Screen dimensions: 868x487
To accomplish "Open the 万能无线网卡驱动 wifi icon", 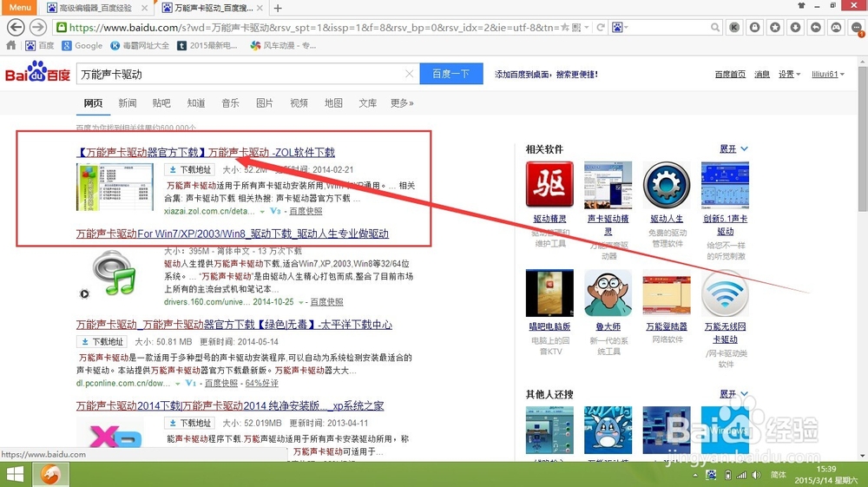I will pyautogui.click(x=725, y=293).
